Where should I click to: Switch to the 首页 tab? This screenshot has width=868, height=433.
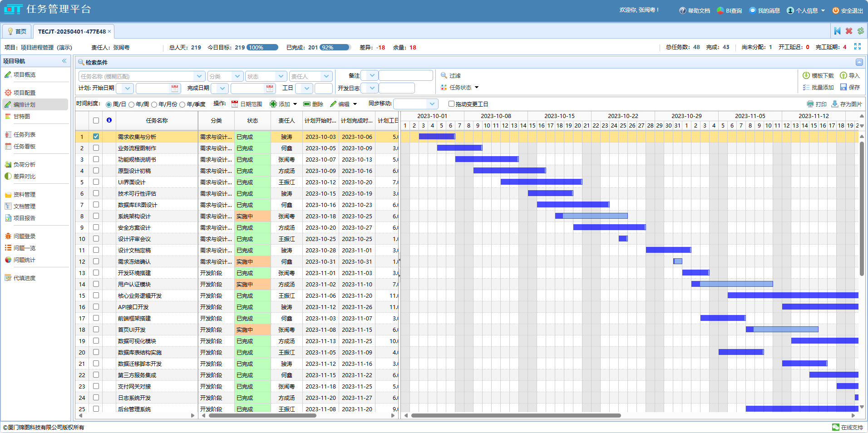click(17, 31)
